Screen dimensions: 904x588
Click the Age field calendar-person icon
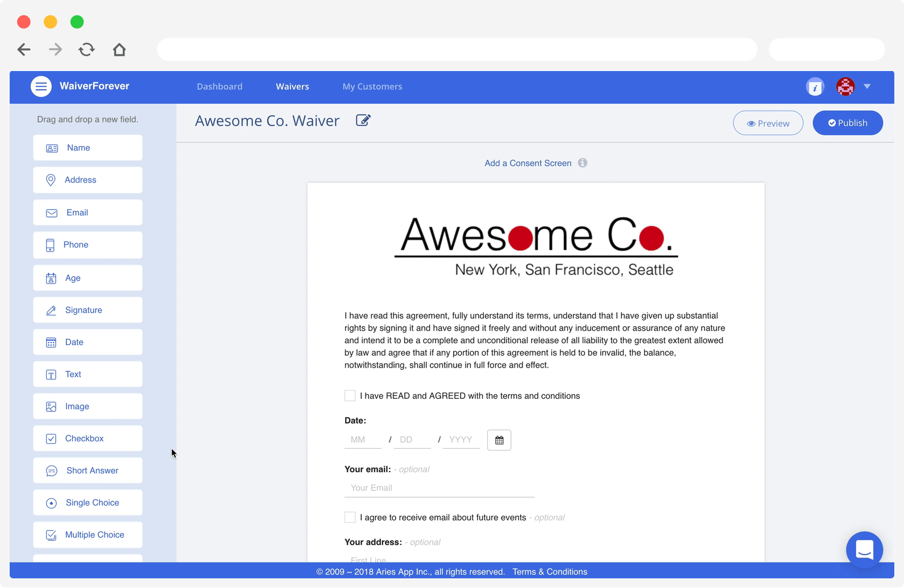coord(51,278)
